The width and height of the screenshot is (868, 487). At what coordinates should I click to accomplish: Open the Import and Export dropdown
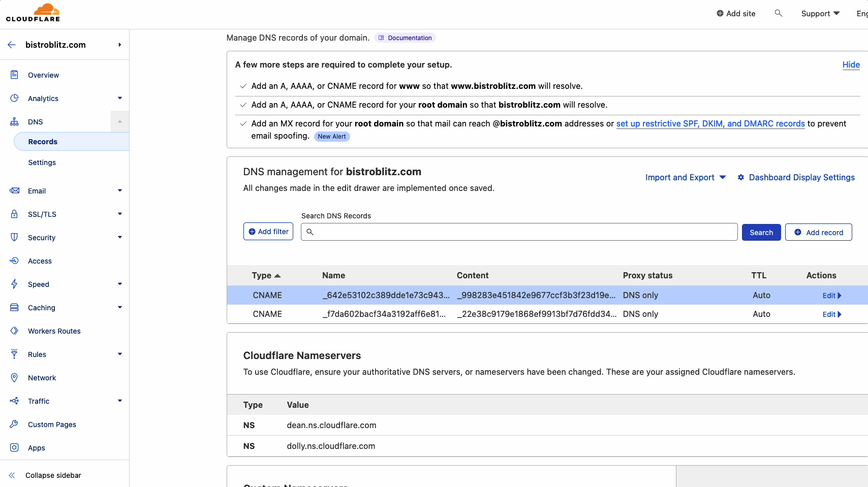tap(685, 177)
